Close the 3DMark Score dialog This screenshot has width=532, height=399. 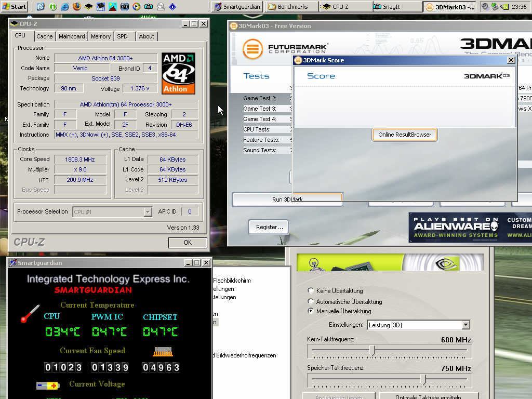pyautogui.click(x=511, y=60)
